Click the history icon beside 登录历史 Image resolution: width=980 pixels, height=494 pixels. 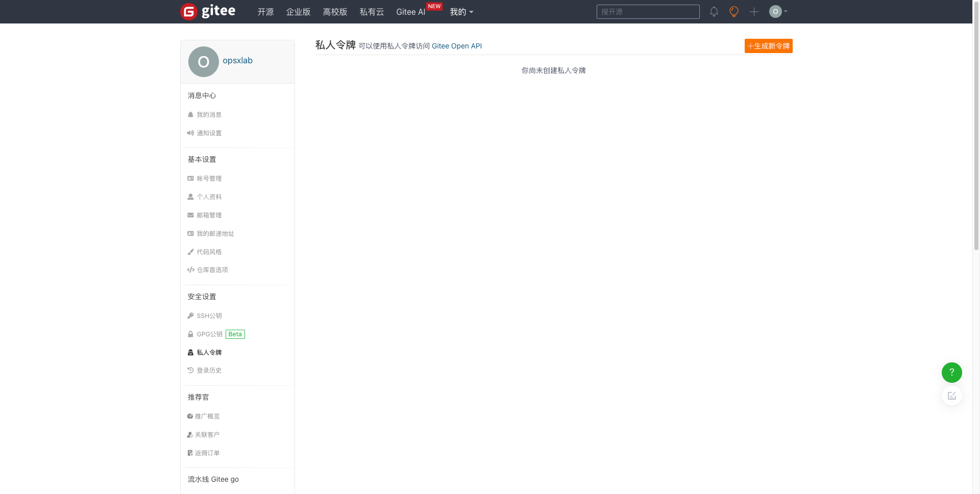(190, 370)
